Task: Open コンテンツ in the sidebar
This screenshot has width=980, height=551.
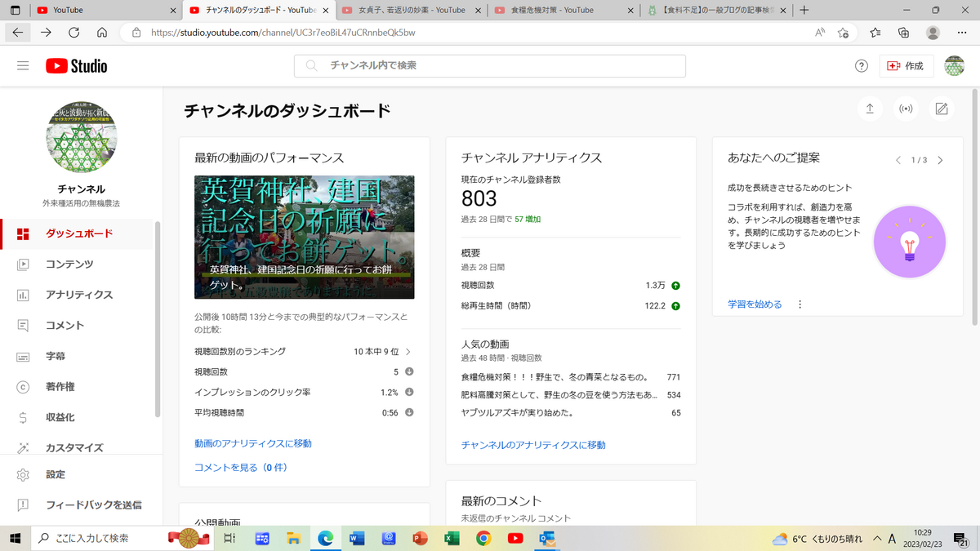Action: click(77, 264)
